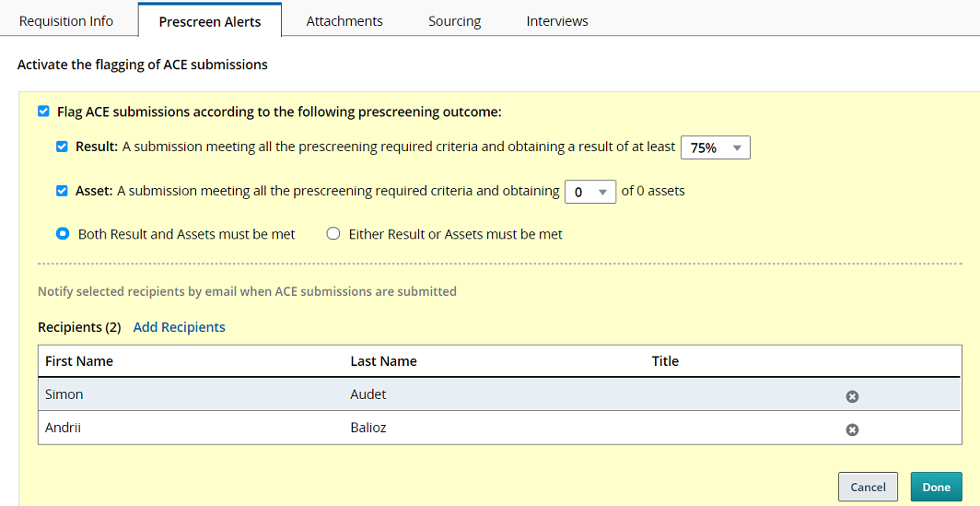Select Either Result or Assets must be met
Image resolution: width=980 pixels, height=506 pixels.
coord(333,234)
